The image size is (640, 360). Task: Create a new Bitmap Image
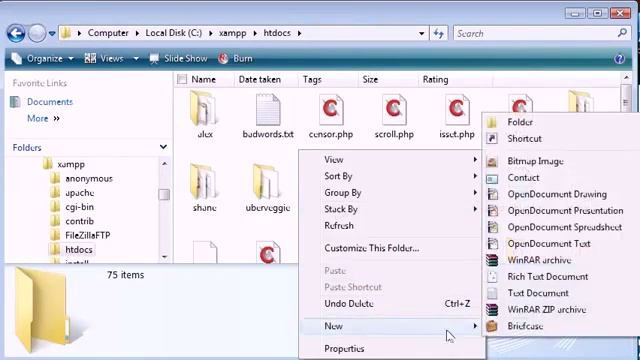pos(561,161)
